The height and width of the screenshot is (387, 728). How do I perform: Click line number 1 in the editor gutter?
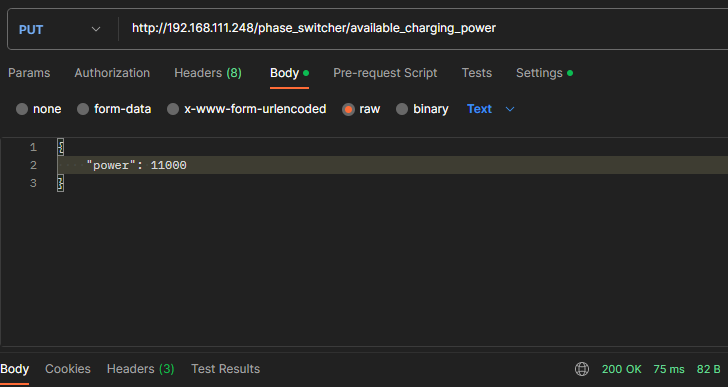coord(33,147)
